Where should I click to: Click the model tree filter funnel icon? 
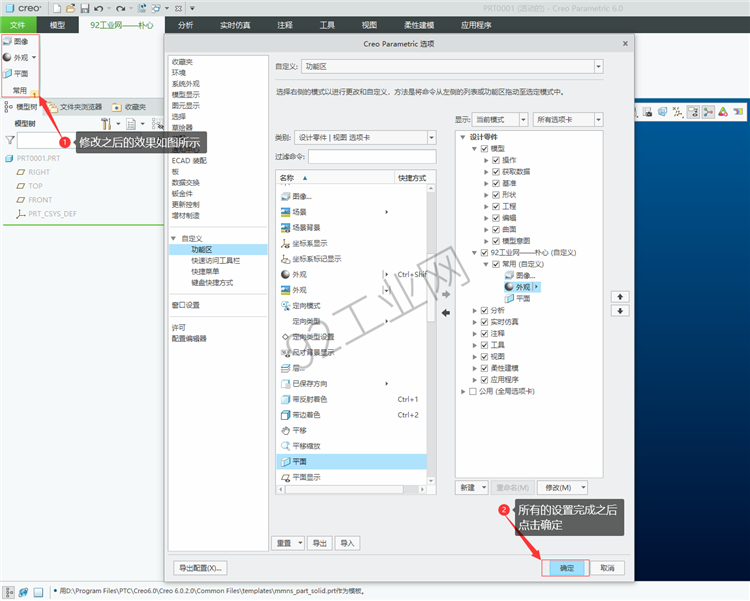click(10, 140)
